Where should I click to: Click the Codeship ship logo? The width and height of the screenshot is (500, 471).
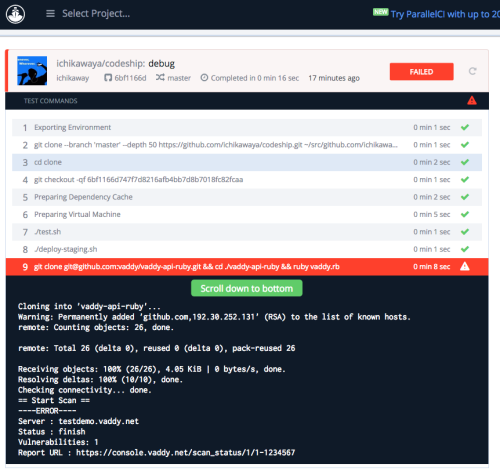point(15,14)
